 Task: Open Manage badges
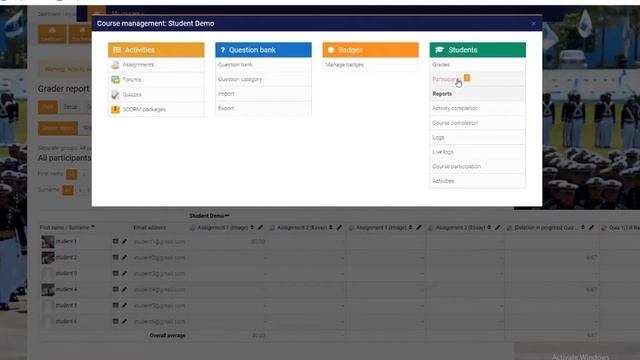(x=344, y=64)
